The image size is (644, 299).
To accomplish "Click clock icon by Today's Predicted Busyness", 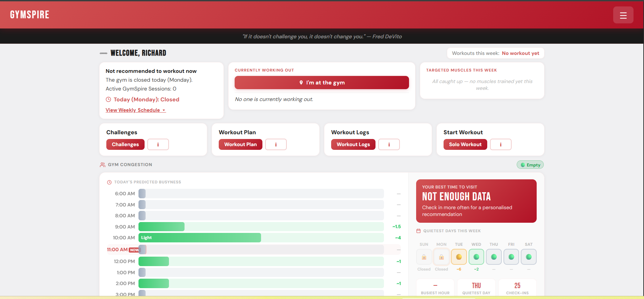I will click(109, 182).
